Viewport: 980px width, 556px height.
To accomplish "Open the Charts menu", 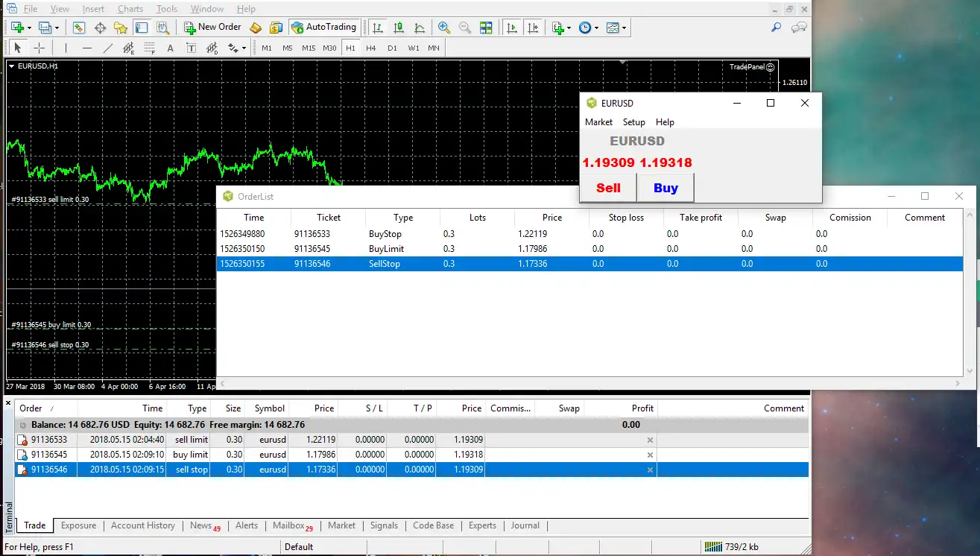I will coord(130,9).
